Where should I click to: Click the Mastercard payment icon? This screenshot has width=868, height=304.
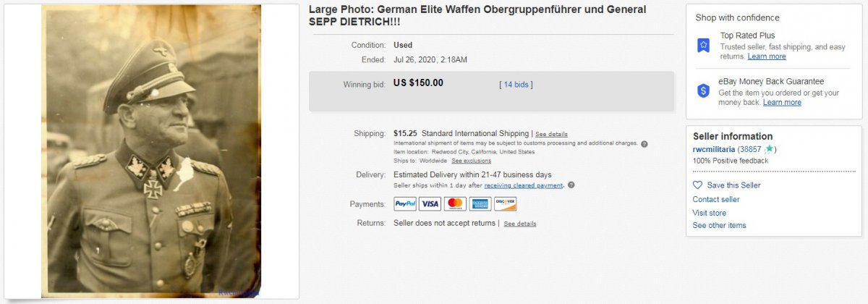click(x=455, y=204)
